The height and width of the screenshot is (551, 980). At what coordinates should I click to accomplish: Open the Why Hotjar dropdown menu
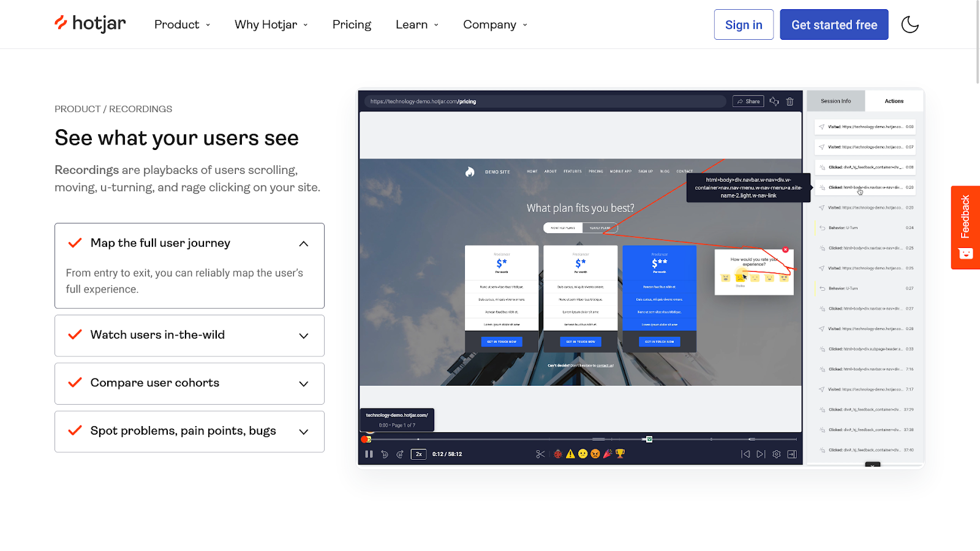tap(271, 24)
